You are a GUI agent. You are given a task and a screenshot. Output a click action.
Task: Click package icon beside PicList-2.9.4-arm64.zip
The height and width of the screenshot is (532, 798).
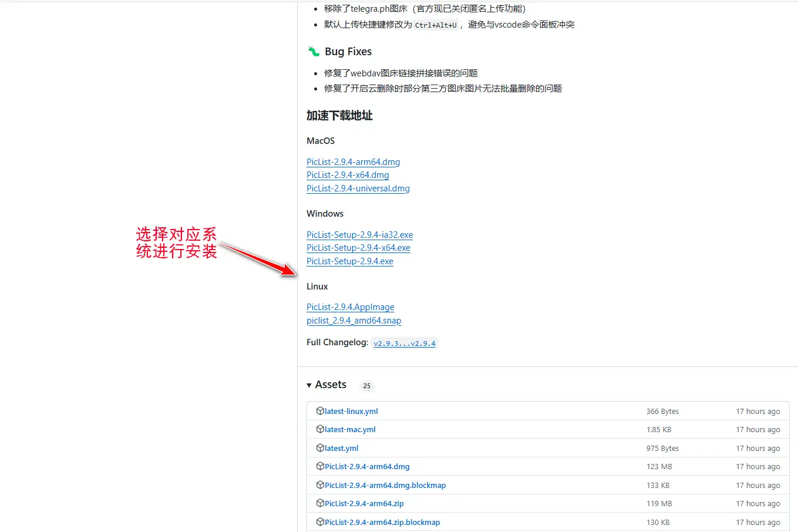click(320, 503)
